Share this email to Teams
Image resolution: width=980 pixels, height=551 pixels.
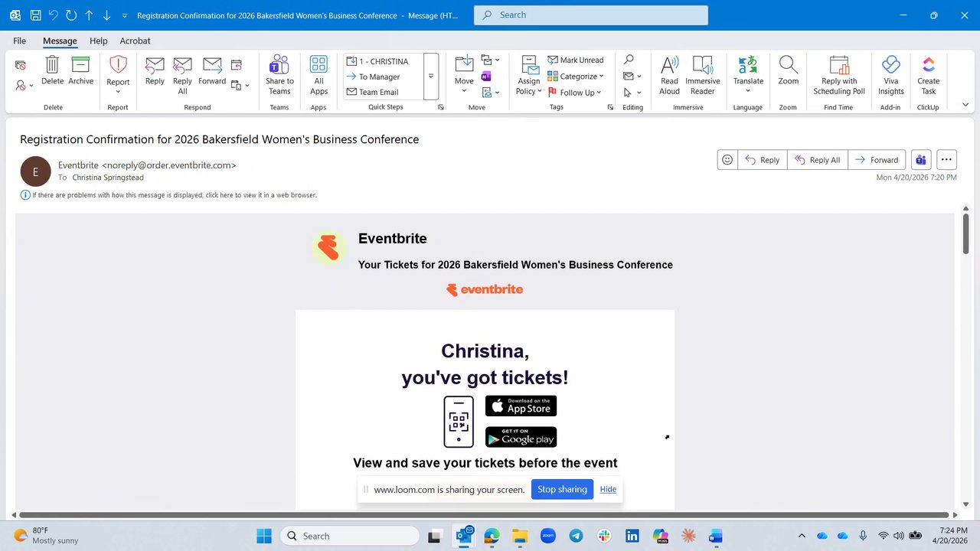[x=279, y=75]
